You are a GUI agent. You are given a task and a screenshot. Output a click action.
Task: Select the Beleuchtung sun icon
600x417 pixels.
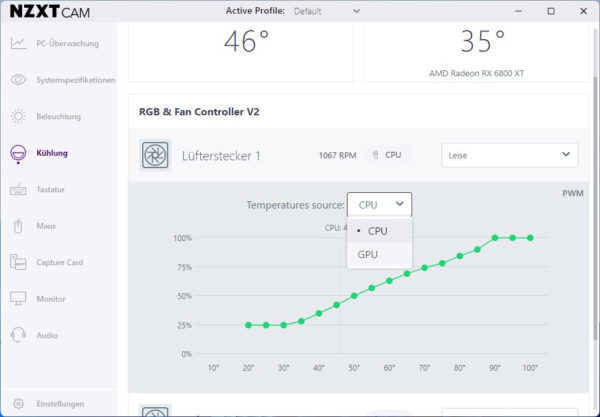click(x=18, y=116)
